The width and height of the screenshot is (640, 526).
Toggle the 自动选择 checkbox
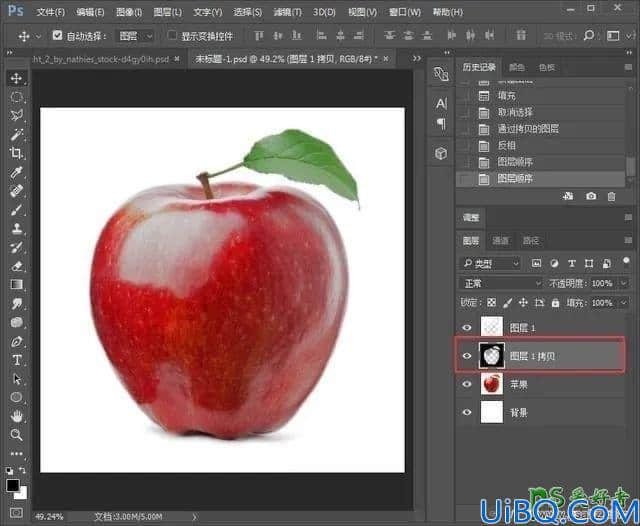[57, 36]
